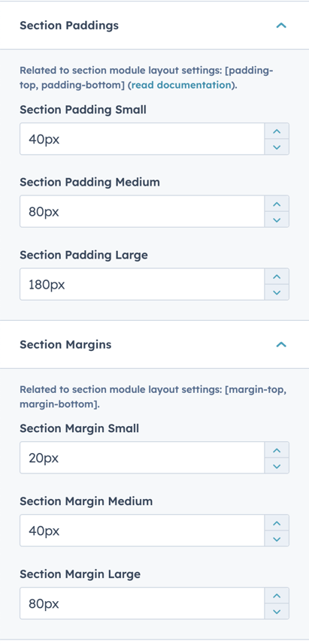
Task: Increase Section Margin Medium value
Action: (277, 523)
